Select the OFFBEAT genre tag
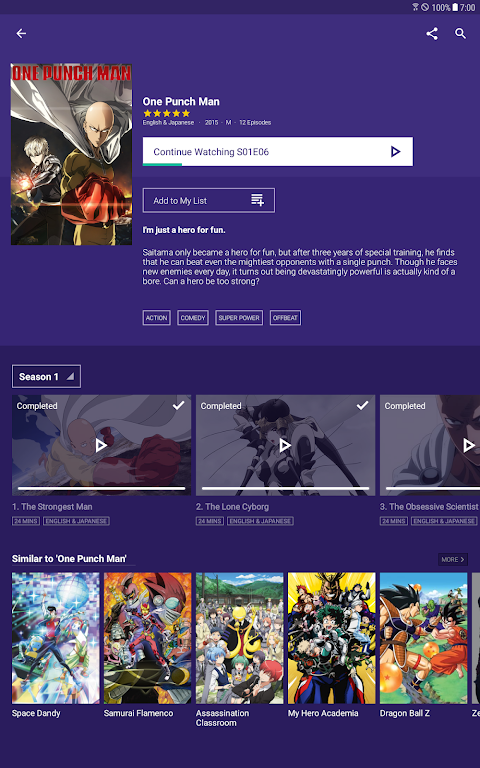The image size is (480, 768). point(285,318)
